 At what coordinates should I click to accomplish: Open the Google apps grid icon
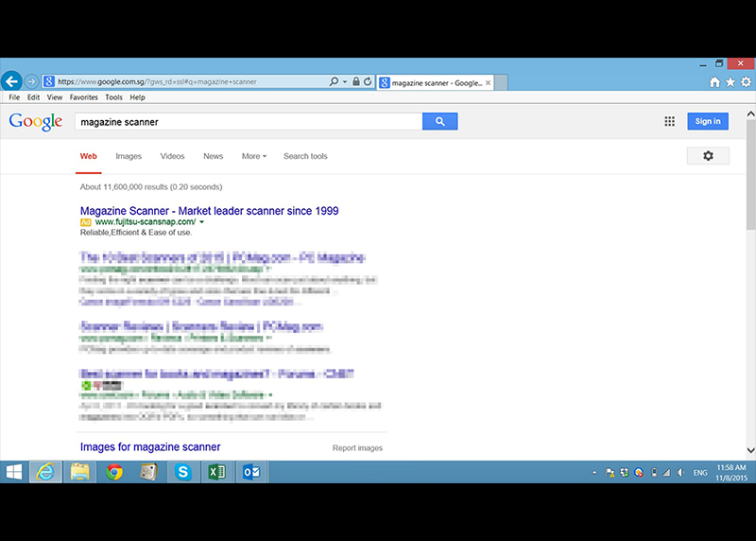669,121
